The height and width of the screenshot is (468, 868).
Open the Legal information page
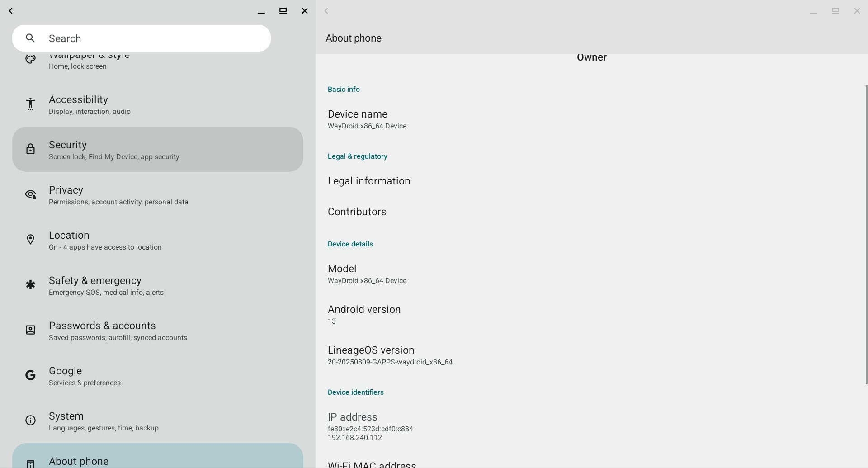coord(369,181)
